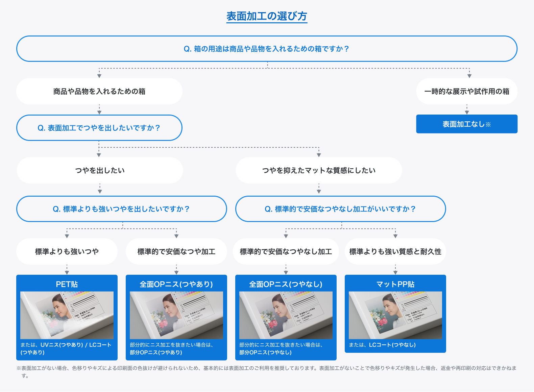Click question 表面加工でつやを出したいですか？
Screen dimensions: 534x392
click(99, 128)
